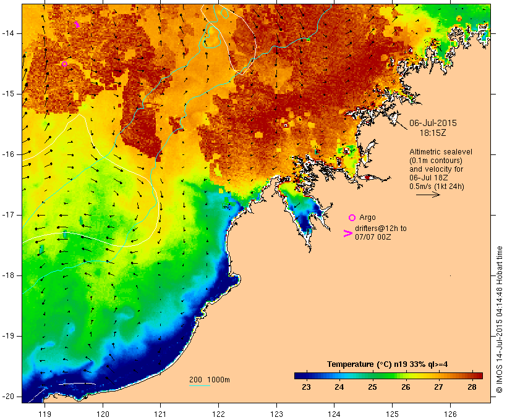Click the magenta drifter marker near 119.5E
This screenshot has height=420, width=507.
tap(77, 24)
